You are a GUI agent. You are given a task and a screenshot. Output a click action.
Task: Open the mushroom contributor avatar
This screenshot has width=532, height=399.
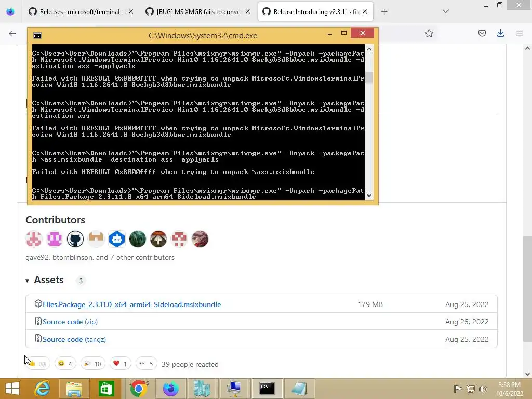(x=158, y=239)
